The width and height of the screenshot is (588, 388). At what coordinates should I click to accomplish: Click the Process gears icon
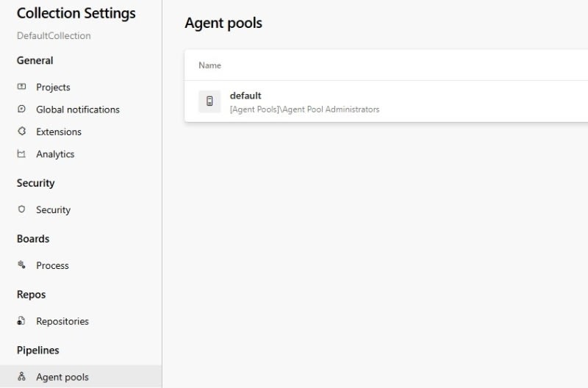(21, 265)
